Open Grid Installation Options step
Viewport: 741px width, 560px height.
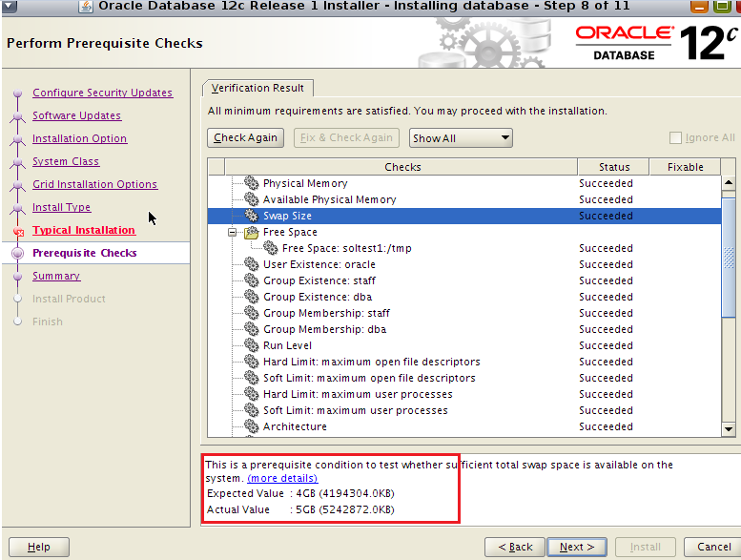click(x=94, y=184)
